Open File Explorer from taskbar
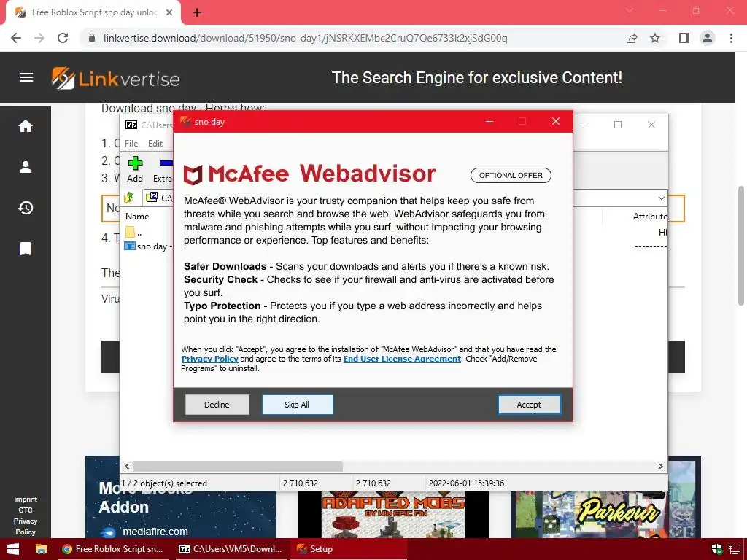The height and width of the screenshot is (560, 747). pos(42,549)
